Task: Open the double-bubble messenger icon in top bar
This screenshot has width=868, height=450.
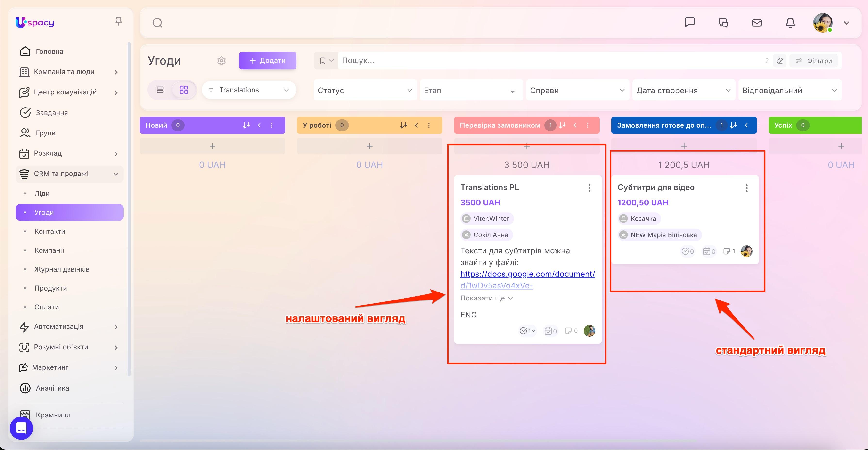Action: coord(723,23)
